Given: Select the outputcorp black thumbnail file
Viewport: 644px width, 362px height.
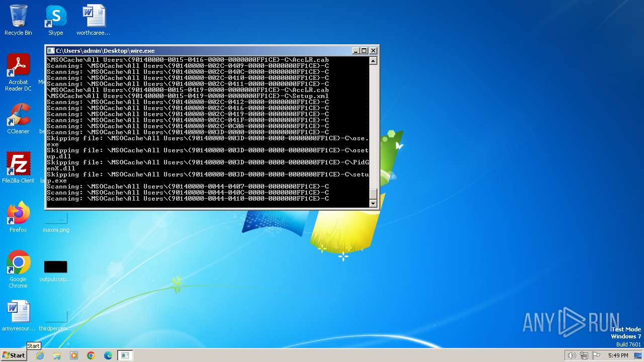Looking at the screenshot, I should [55, 270].
